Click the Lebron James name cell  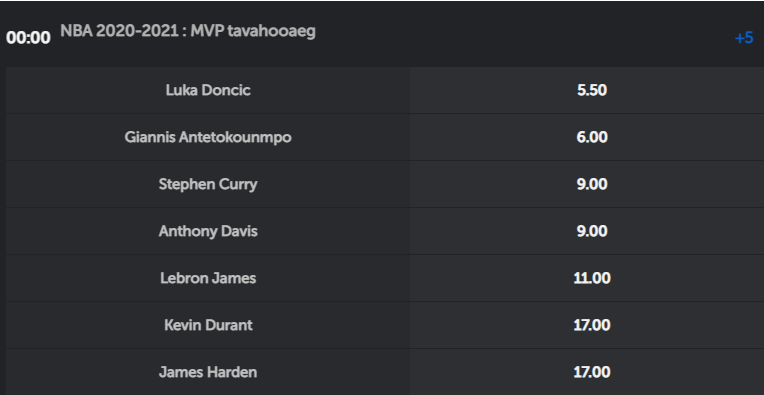pyautogui.click(x=208, y=278)
